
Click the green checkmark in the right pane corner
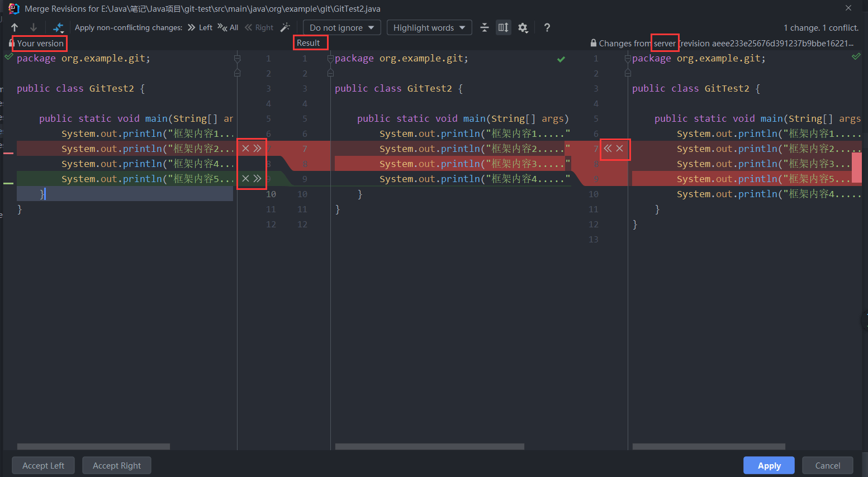[x=856, y=56]
